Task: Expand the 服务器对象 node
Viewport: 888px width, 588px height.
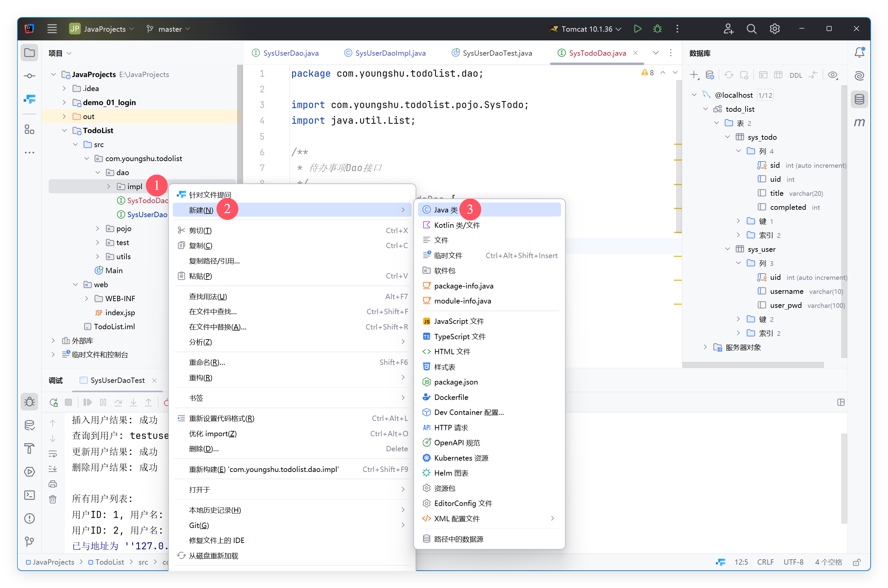Action: (705, 347)
